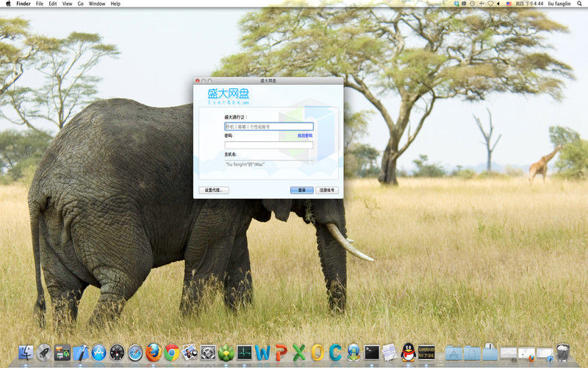This screenshot has height=368, width=588.
Task: Launch the green X app in Dock
Action: tap(299, 353)
